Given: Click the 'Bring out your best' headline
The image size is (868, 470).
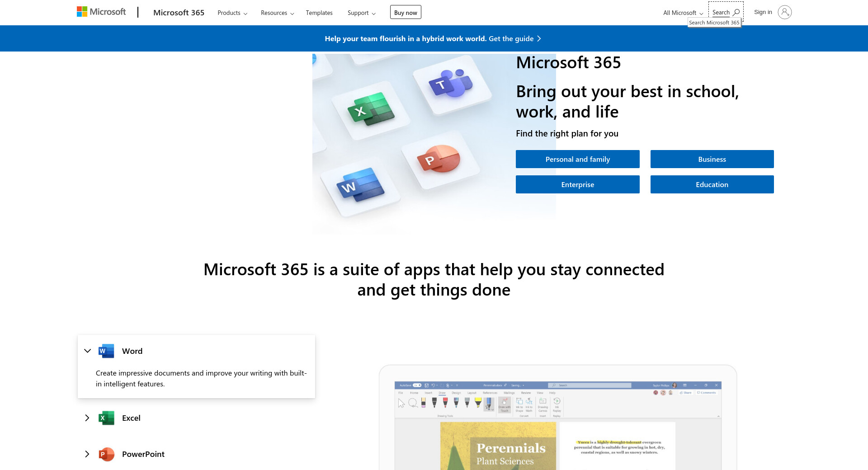Looking at the screenshot, I should point(627,102).
